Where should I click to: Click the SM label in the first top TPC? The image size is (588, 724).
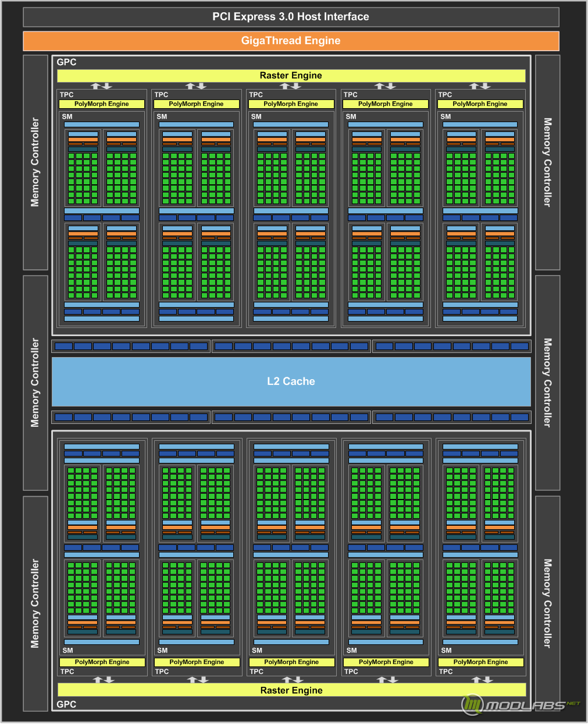(67, 116)
